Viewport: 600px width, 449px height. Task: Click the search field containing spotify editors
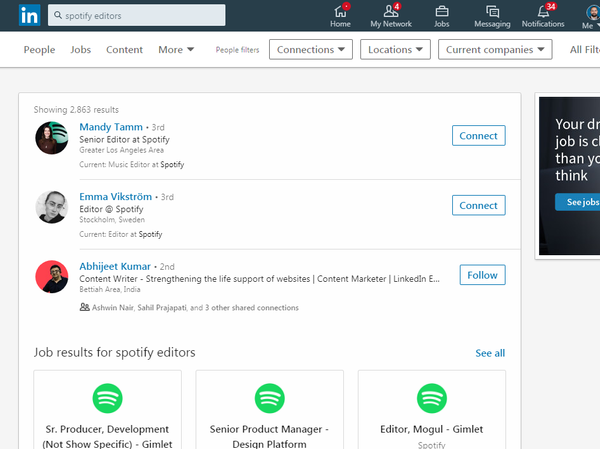(x=140, y=16)
